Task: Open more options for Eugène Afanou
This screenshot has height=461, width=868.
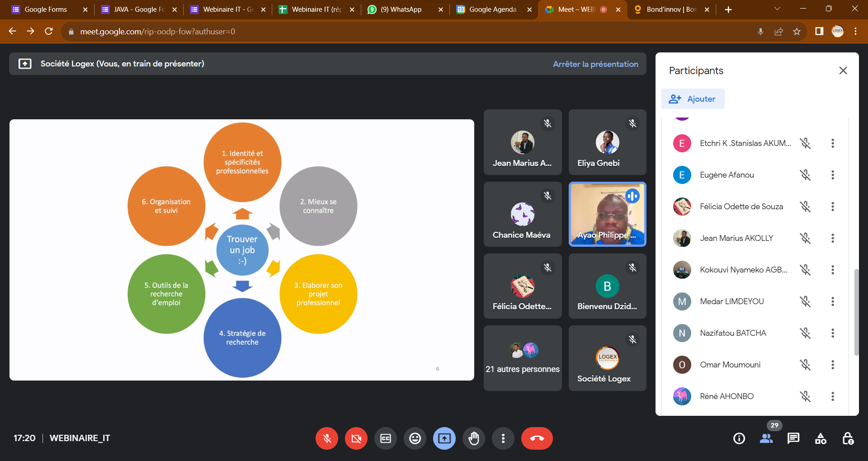Action: pos(832,175)
